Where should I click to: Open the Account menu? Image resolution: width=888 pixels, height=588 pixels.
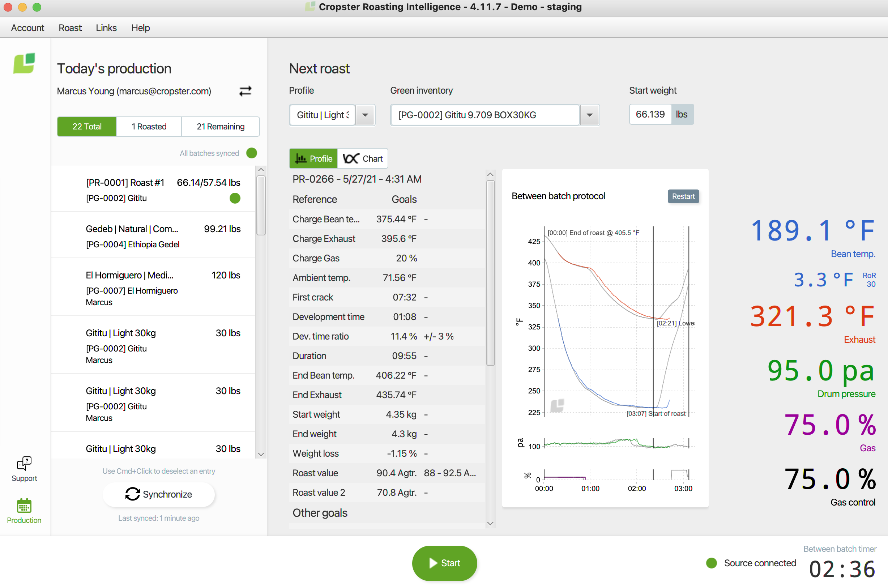pos(27,28)
